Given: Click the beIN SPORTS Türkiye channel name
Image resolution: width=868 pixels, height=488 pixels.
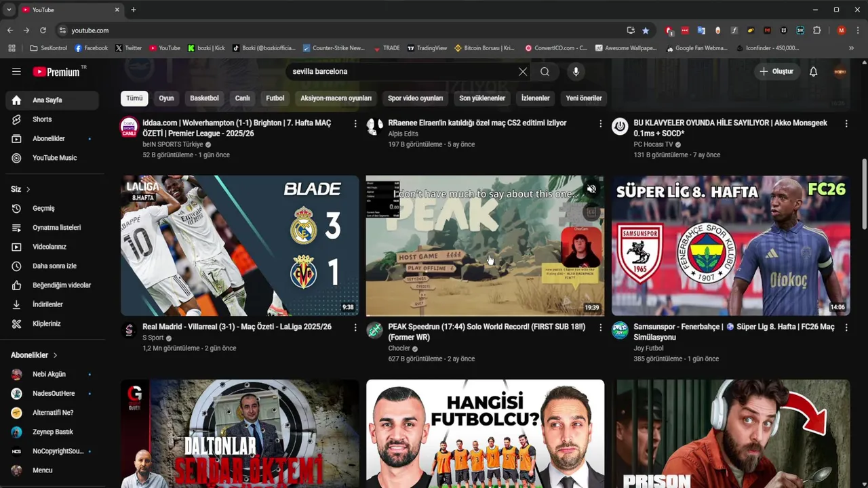Looking at the screenshot, I should pos(173,144).
